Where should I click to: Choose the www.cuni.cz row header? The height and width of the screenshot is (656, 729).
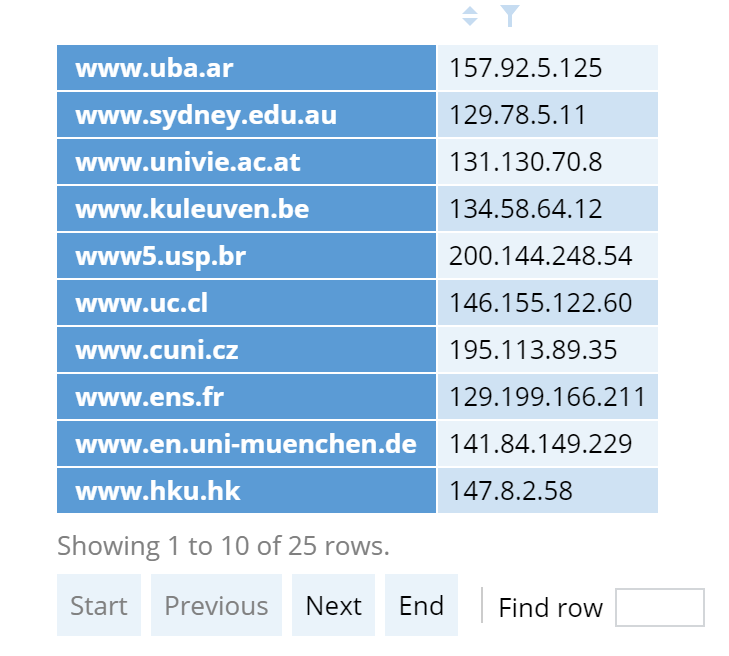[x=246, y=350]
